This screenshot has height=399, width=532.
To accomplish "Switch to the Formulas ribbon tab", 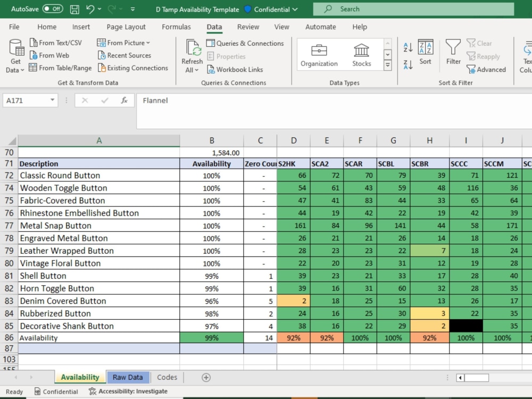I will coord(176,27).
